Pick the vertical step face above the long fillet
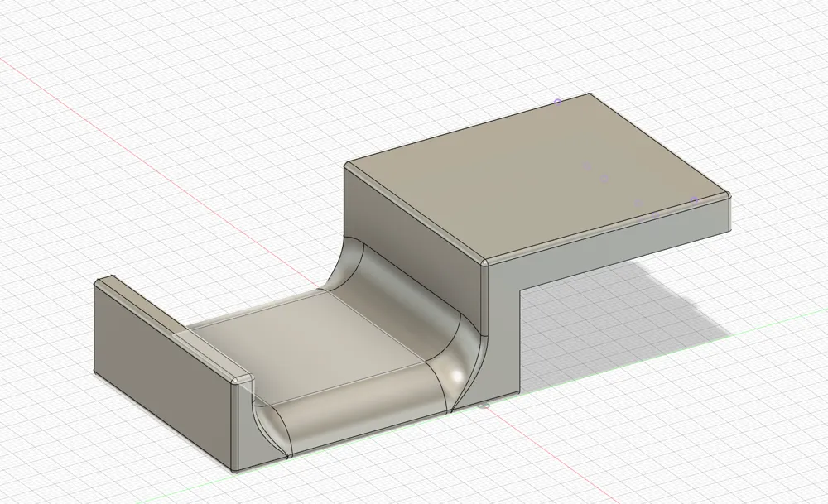 [415, 248]
